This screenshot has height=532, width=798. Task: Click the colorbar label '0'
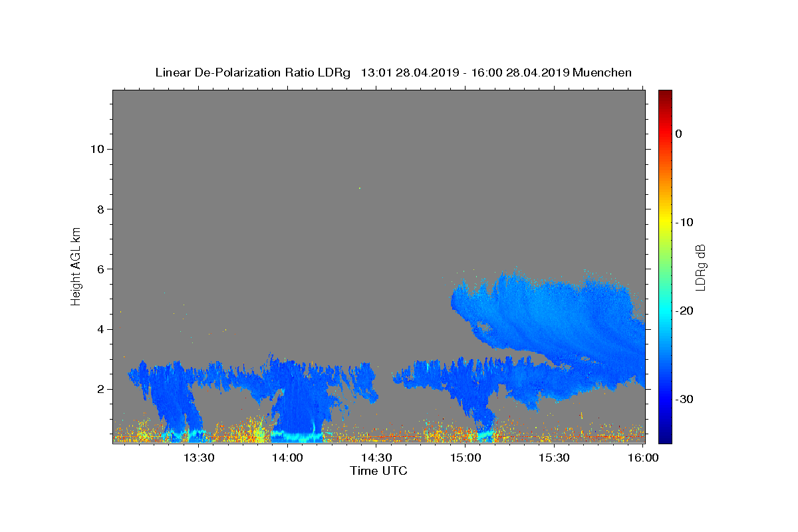(679, 134)
